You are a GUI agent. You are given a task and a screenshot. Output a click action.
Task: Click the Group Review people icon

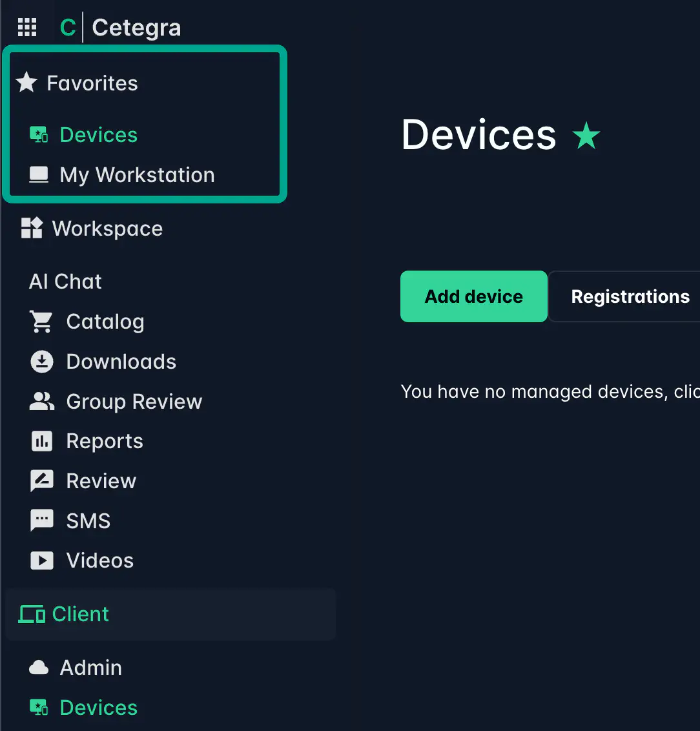(42, 402)
